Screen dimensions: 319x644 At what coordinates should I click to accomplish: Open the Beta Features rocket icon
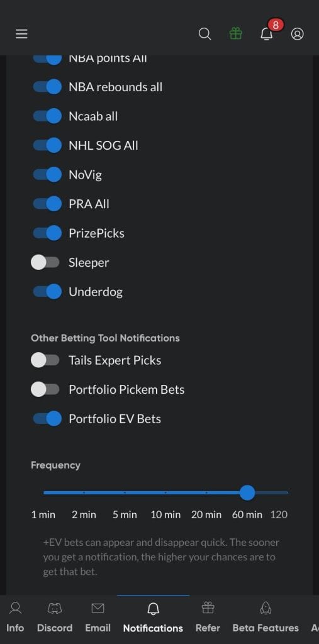coord(266,608)
